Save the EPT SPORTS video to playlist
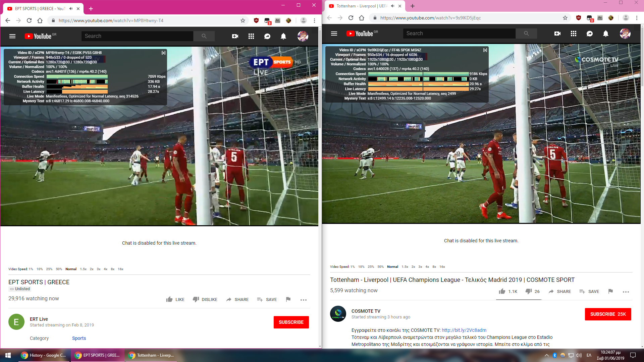The width and height of the screenshot is (644, 362). pyautogui.click(x=267, y=299)
